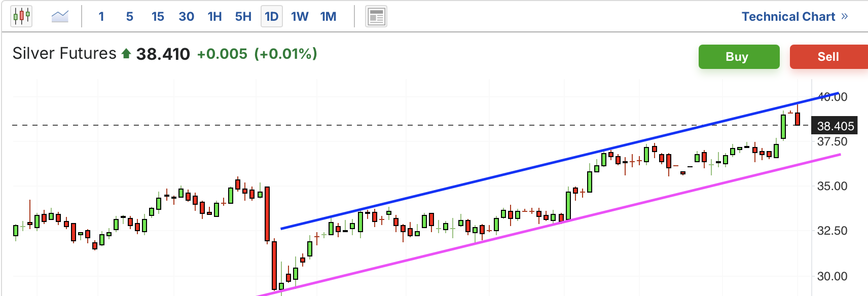Image resolution: width=868 pixels, height=296 pixels.
Task: Select the 30 minute timeframe
Action: pos(187,17)
